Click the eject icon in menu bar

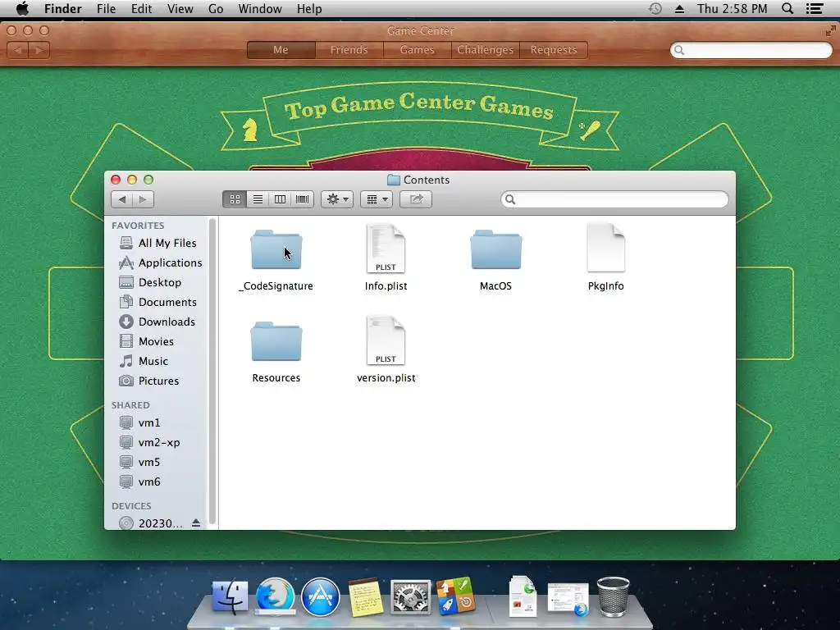679,8
